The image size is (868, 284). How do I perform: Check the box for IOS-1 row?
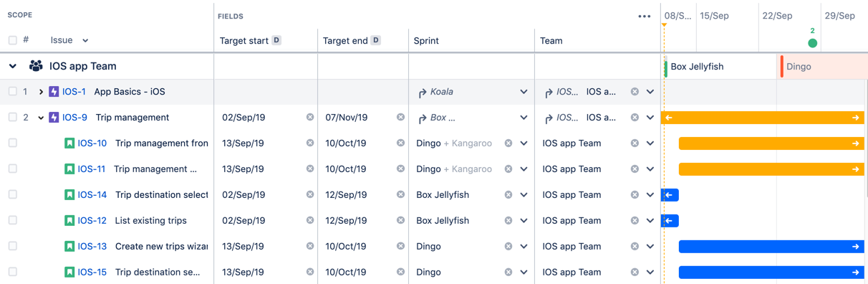[x=13, y=92]
